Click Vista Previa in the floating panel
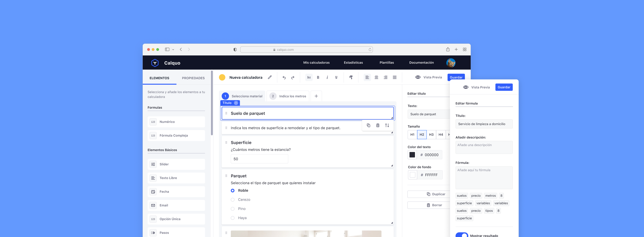644x237 pixels. [476, 87]
